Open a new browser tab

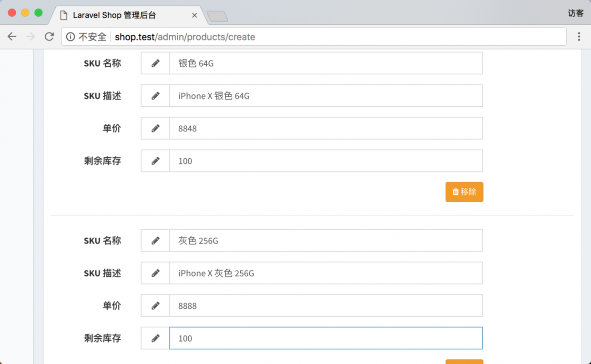tap(217, 16)
